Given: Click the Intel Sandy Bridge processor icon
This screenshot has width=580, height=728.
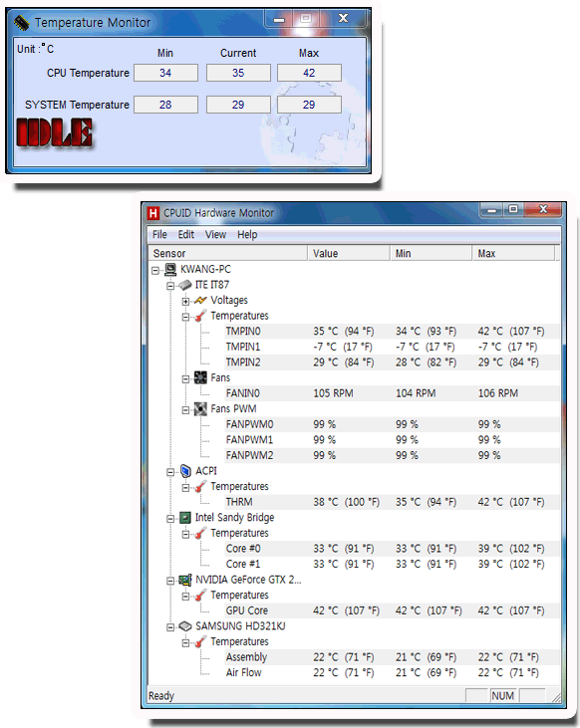Looking at the screenshot, I should 185,517.
